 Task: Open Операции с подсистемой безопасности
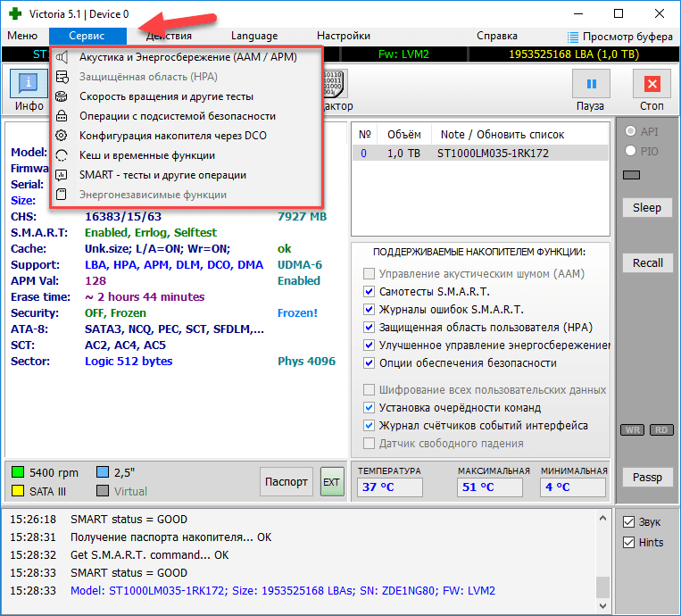pyautogui.click(x=187, y=116)
